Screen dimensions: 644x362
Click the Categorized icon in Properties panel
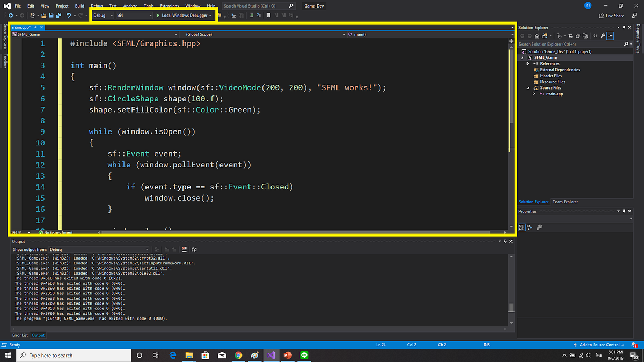(x=522, y=227)
